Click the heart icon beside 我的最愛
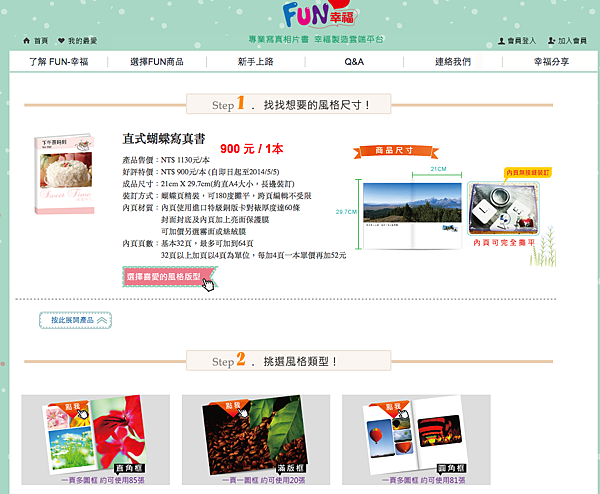Viewport: 600px width, 494px height. tap(61, 41)
